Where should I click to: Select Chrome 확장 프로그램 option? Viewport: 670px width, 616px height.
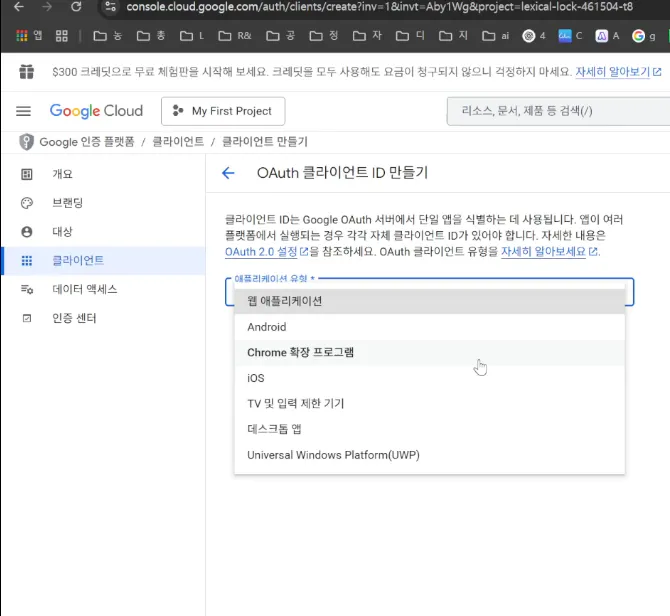pos(429,352)
